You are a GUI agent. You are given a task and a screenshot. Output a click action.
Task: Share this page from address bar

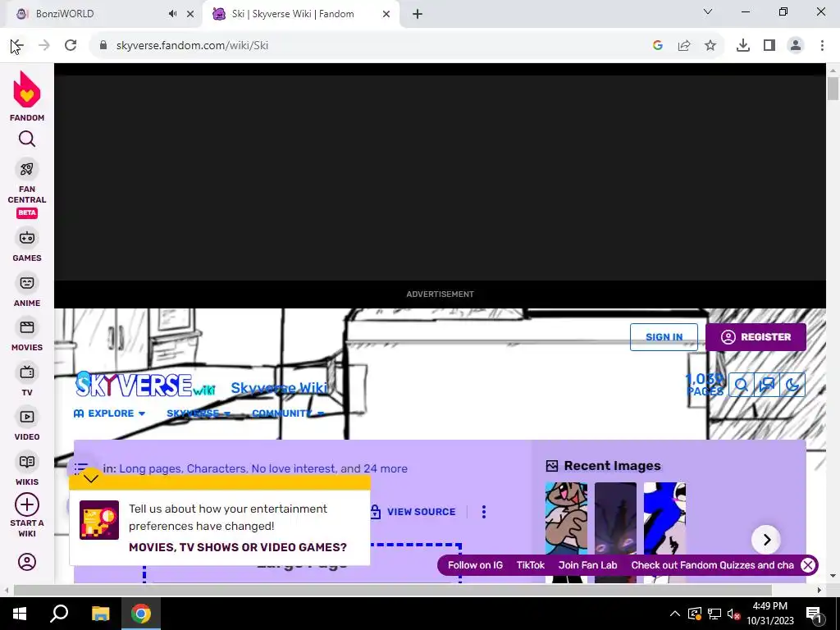[x=684, y=46]
